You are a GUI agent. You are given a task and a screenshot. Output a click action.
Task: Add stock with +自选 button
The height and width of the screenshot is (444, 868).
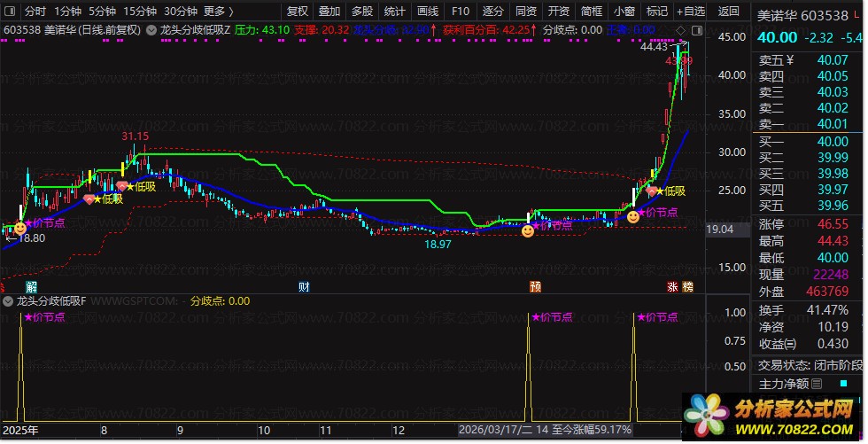690,12
